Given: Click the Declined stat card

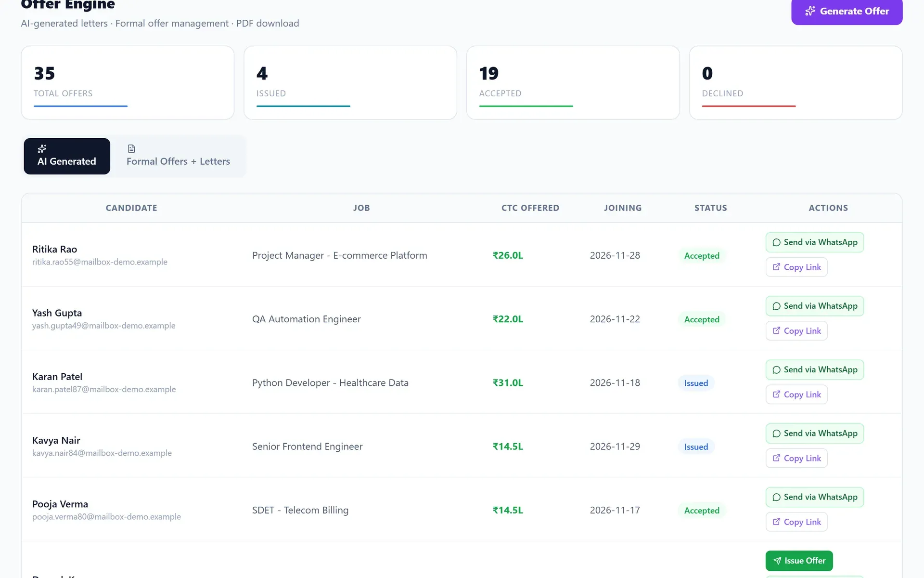Looking at the screenshot, I should click(x=796, y=83).
